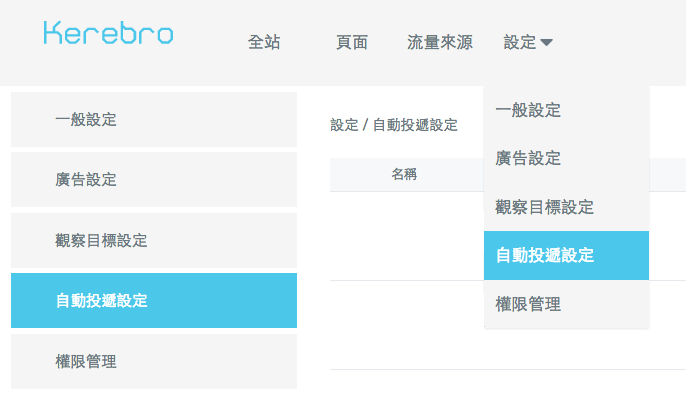Click the caret arrow beside 設定
This screenshot has height=402, width=686.
coord(547,43)
